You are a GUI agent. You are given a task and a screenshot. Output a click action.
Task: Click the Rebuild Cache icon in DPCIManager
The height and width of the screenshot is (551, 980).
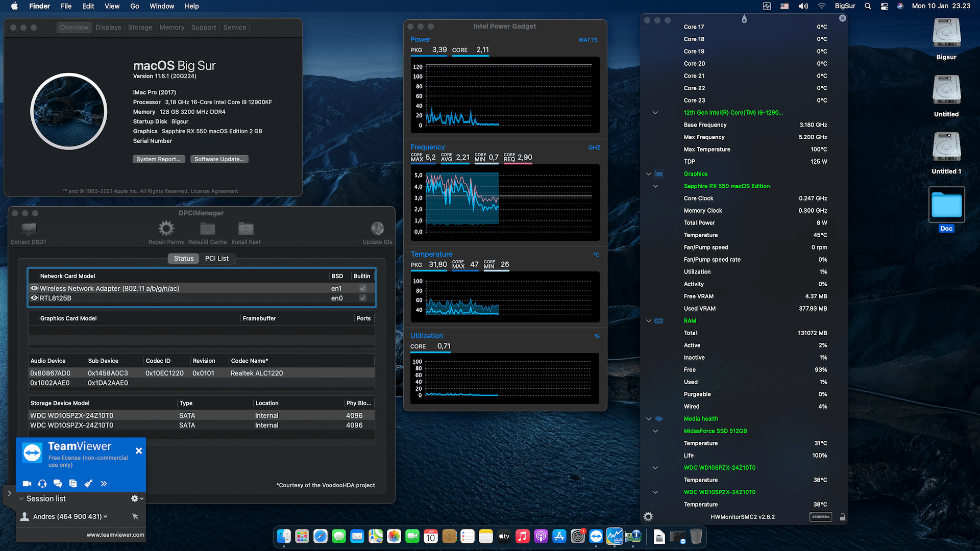(207, 229)
